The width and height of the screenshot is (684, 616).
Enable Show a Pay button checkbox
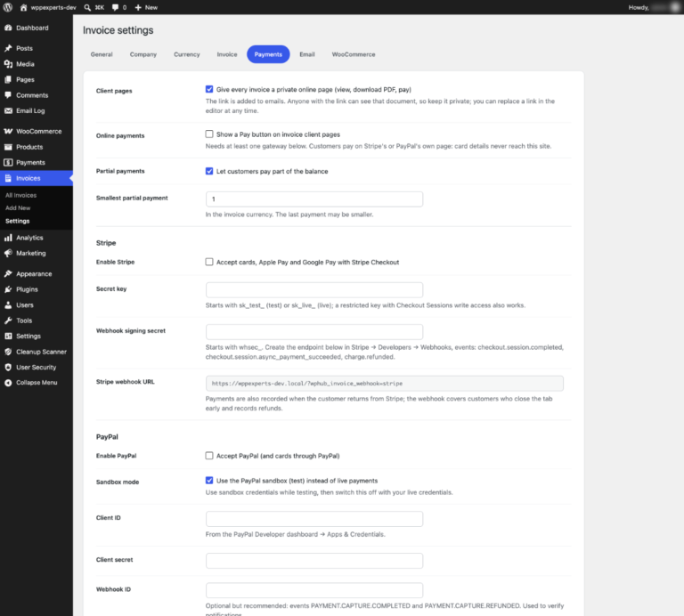coord(209,134)
